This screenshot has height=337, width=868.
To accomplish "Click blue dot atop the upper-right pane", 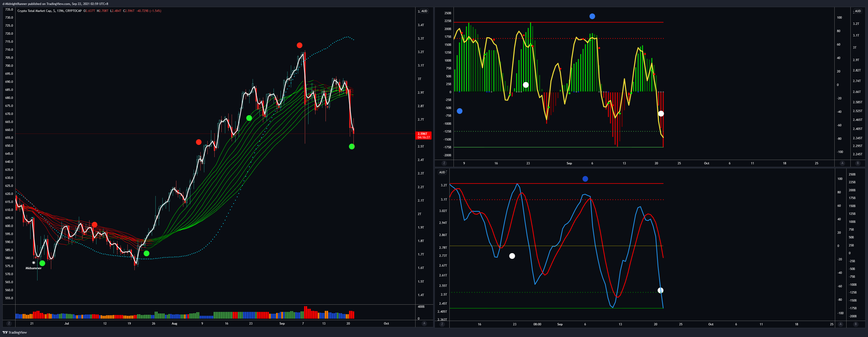I will coord(592,16).
